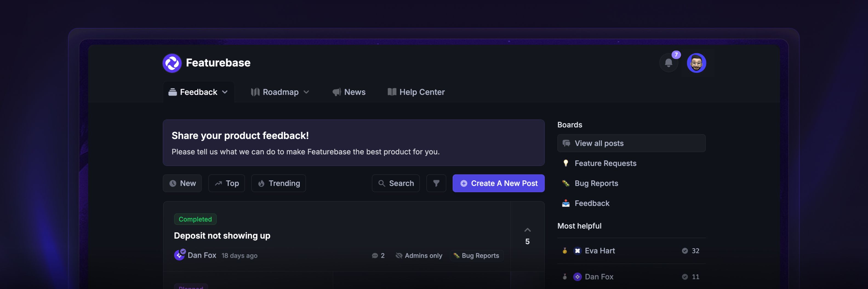868x289 pixels.
Task: Click the Search field
Action: click(x=396, y=183)
